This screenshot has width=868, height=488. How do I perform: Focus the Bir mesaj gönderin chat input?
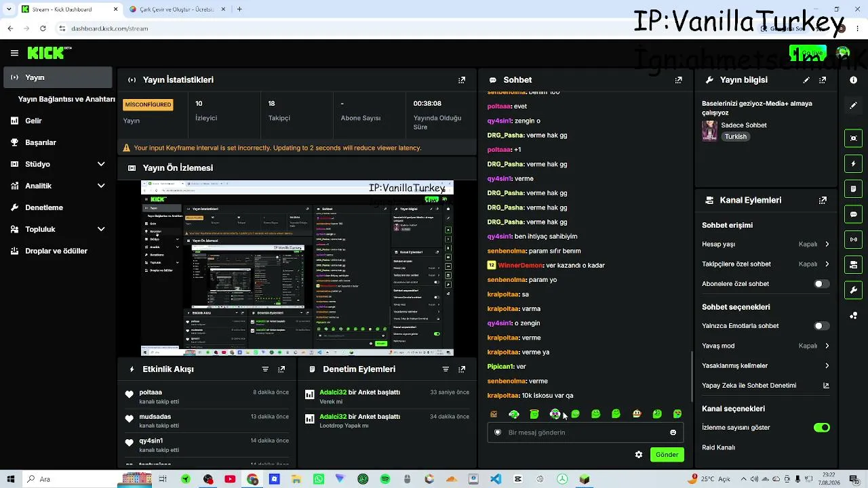point(585,432)
